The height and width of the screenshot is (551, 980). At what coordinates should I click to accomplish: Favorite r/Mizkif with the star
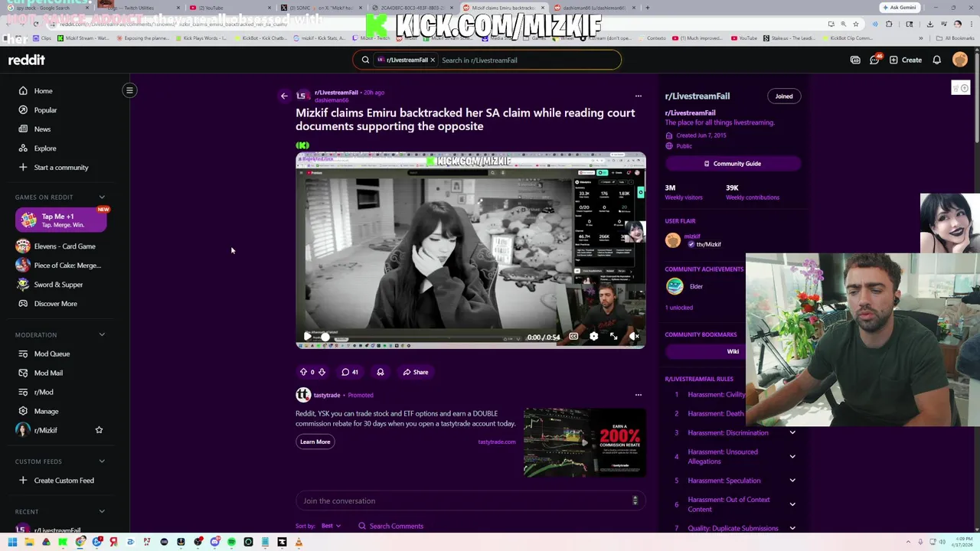(x=99, y=430)
